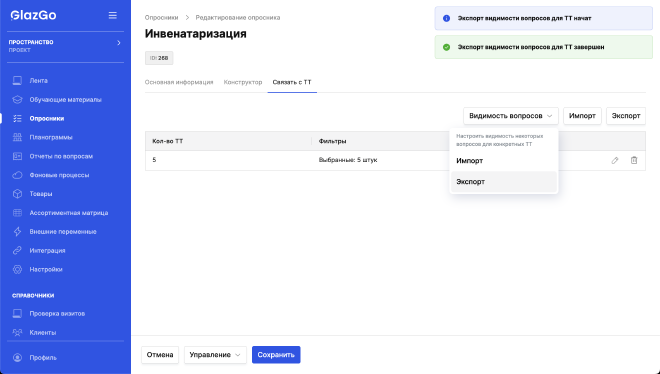Click the Проверка визитов icon
Image resolution: width=660 pixels, height=374 pixels.
(x=17, y=313)
